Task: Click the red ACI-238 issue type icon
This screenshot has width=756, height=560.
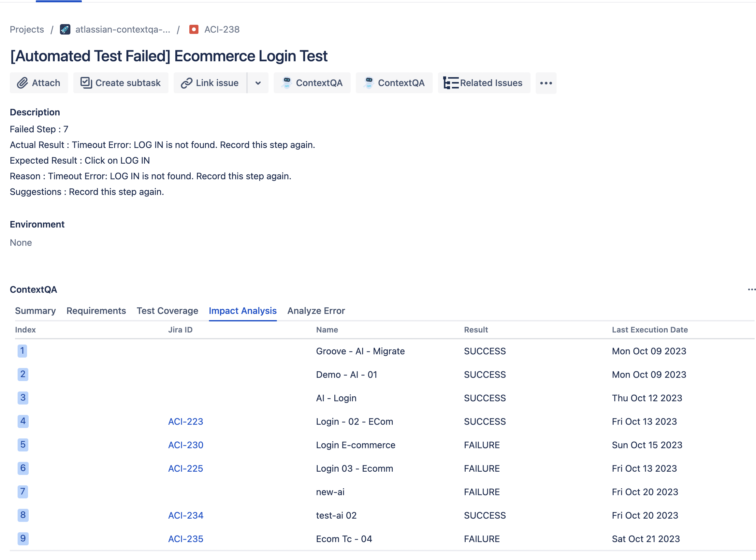Action: click(194, 29)
